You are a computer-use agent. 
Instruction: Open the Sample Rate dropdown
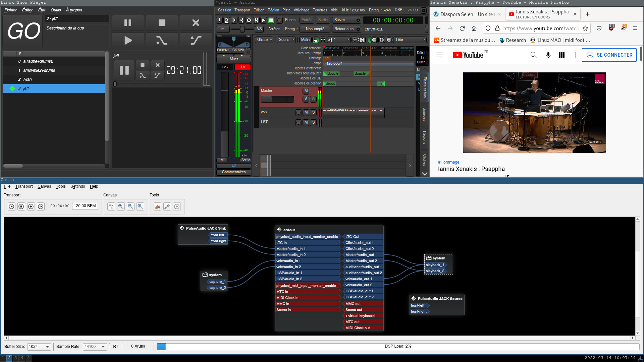[x=94, y=347]
